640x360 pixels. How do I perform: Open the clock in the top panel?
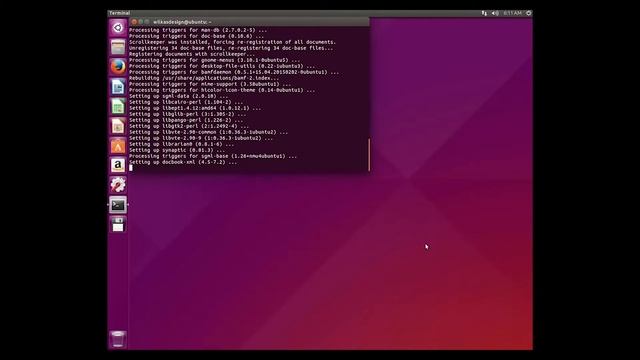[x=512, y=13]
